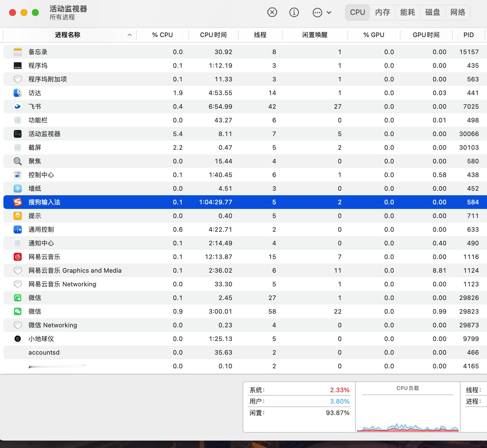Click the 通用控制 icon

click(x=18, y=229)
